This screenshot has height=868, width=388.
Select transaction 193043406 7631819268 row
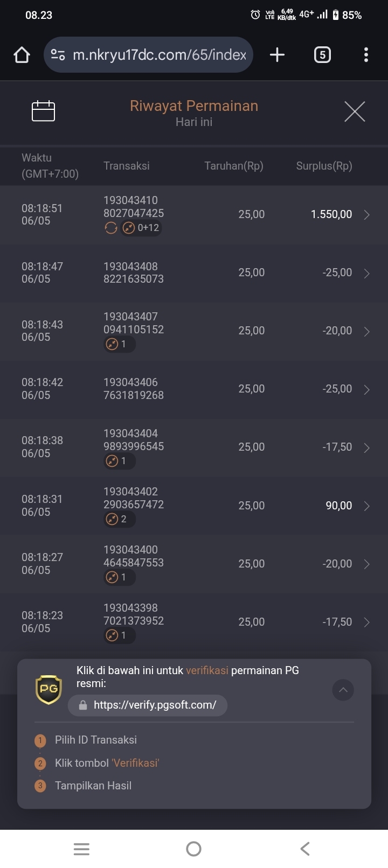(194, 389)
